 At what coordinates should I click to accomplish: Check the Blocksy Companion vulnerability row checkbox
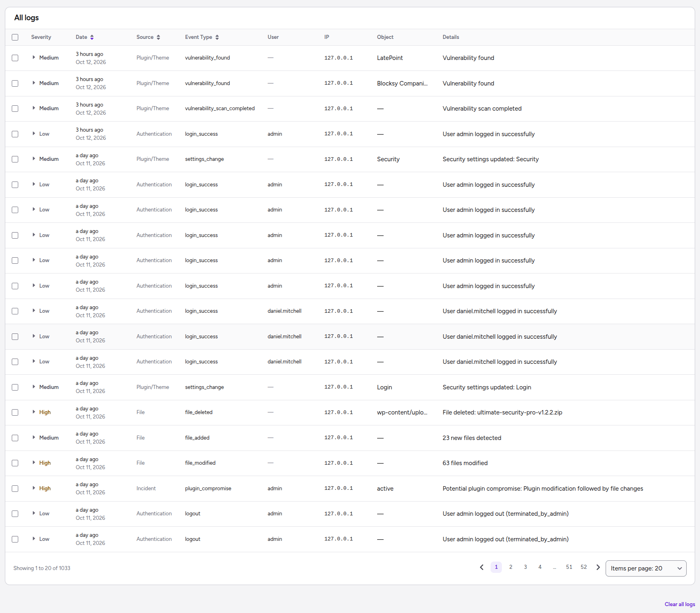coord(15,83)
